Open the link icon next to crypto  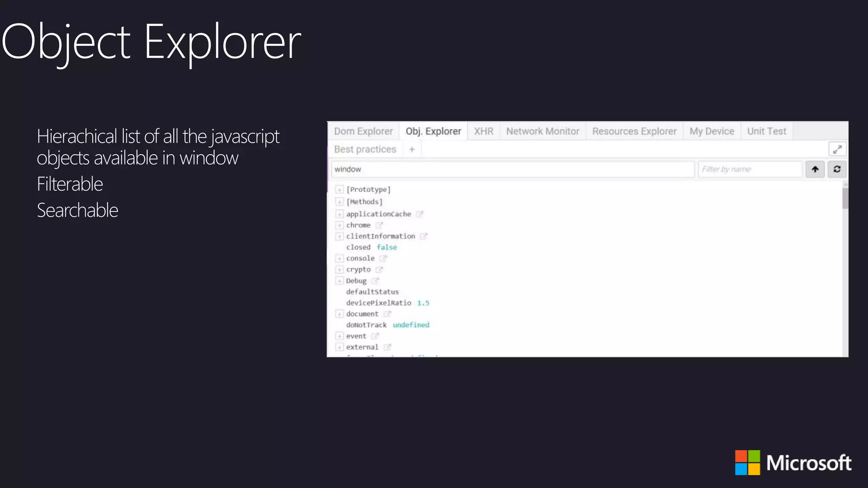(x=379, y=269)
